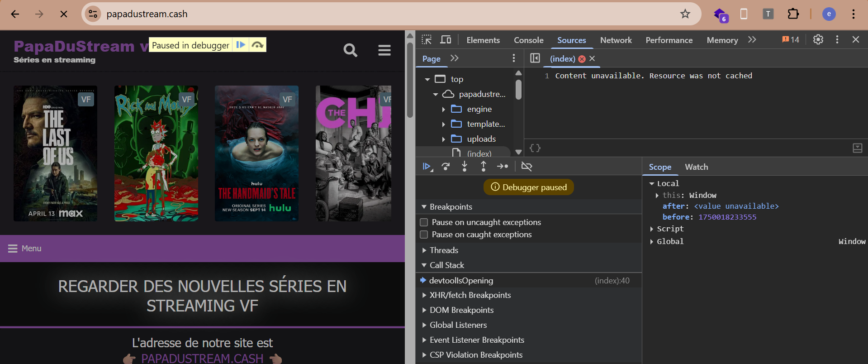Screen dimensions: 868x364
Task: Hide the Sources navigator sidebar
Action: pos(535,58)
